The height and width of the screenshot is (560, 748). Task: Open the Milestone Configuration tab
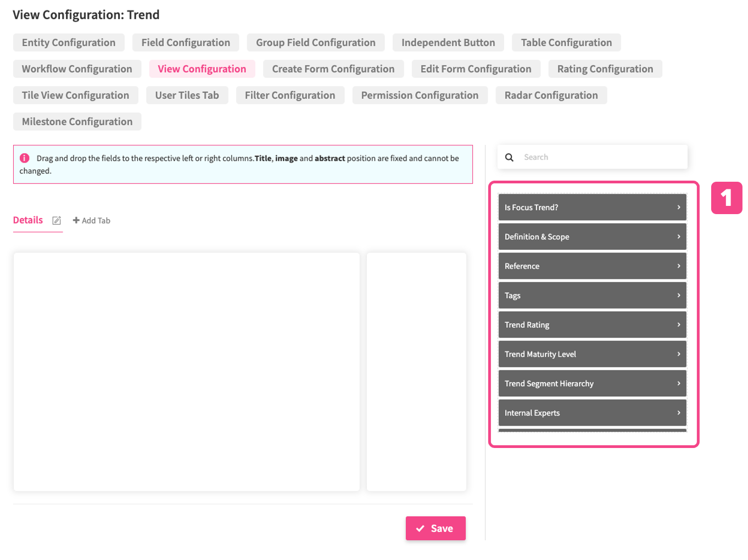click(x=77, y=122)
